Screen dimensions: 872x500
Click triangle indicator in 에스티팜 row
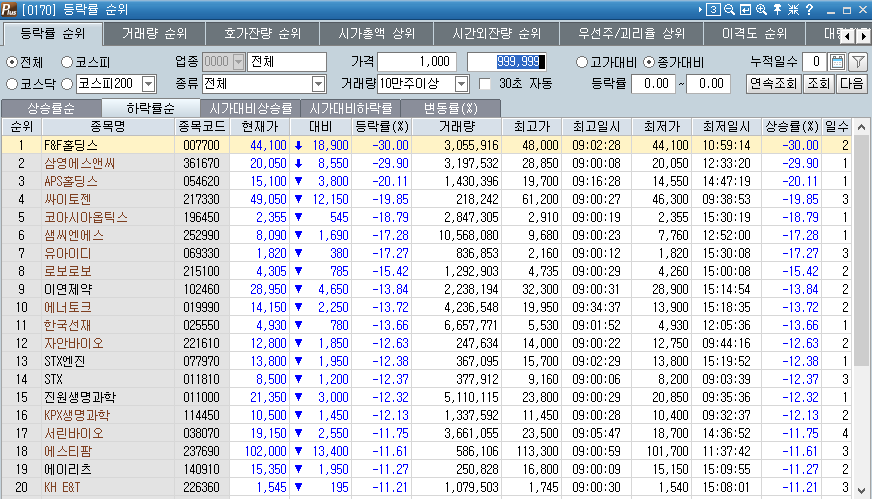point(299,451)
